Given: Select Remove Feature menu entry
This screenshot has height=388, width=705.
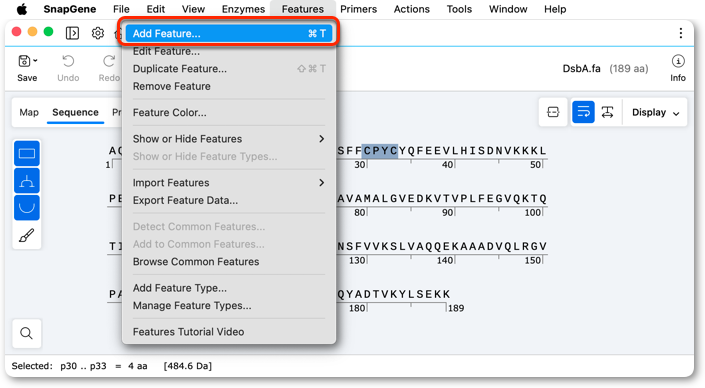Looking at the screenshot, I should pyautogui.click(x=228, y=86).
